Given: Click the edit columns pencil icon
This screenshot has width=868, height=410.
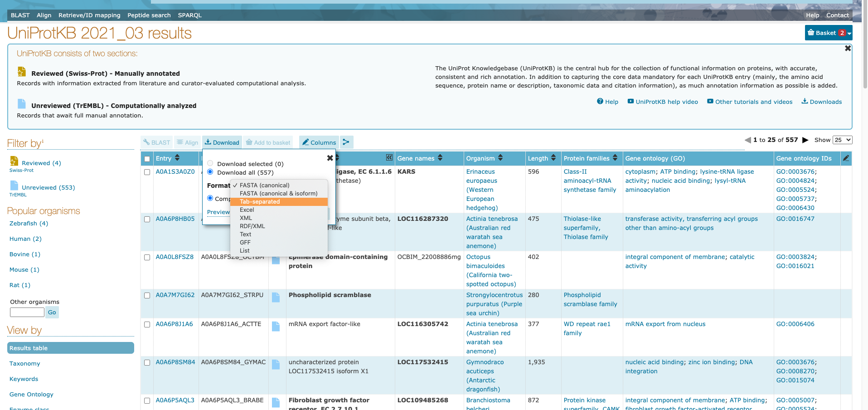Looking at the screenshot, I should coord(846,158).
